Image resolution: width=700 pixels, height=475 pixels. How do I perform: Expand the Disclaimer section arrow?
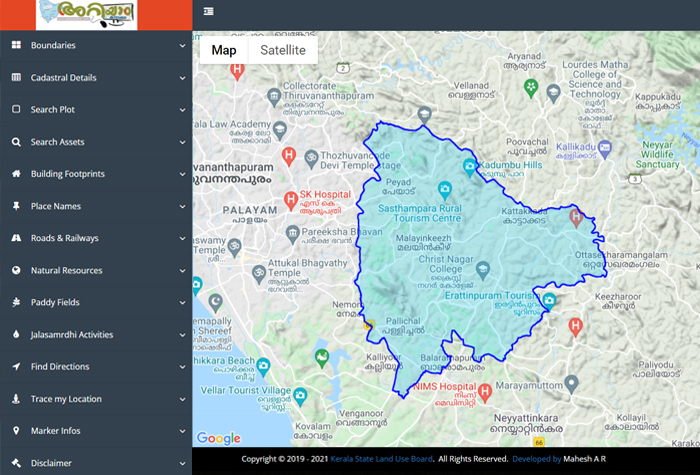tap(182, 463)
